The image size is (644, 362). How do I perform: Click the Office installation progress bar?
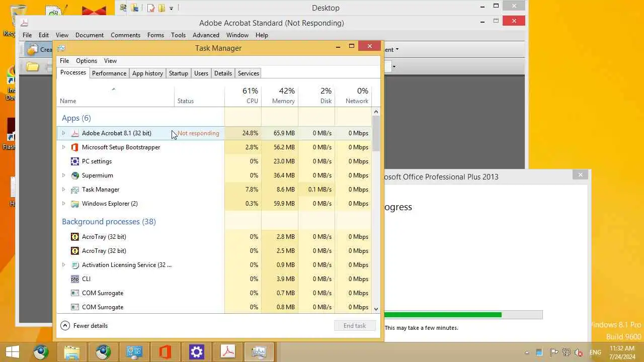click(463, 315)
